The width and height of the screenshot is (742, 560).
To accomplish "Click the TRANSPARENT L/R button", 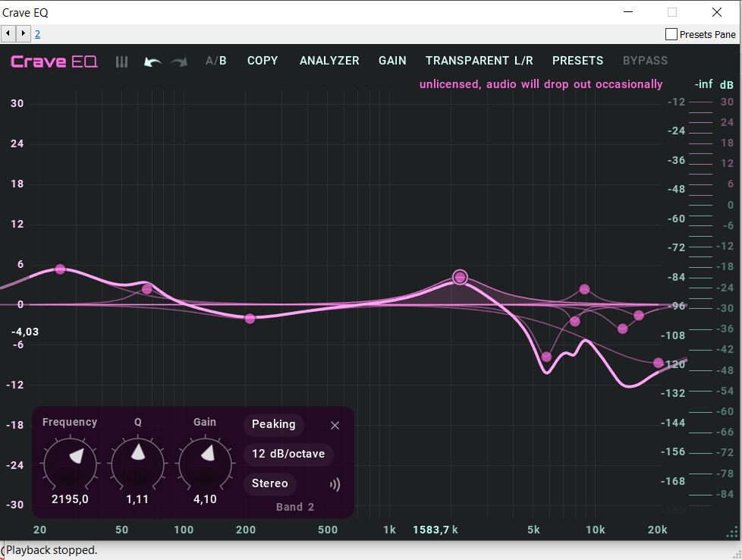I will [x=479, y=61].
